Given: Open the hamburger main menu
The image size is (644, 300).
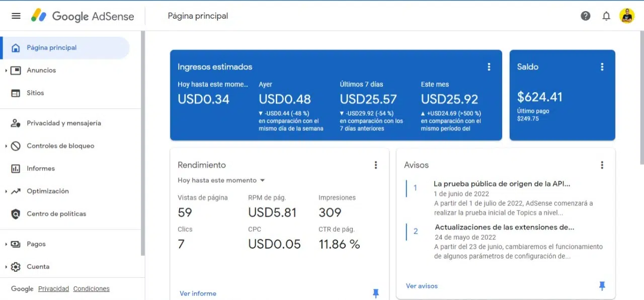Looking at the screenshot, I should point(16,16).
